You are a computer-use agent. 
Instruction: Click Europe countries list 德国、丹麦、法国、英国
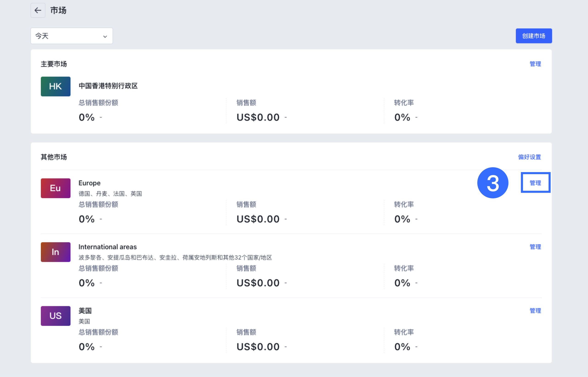point(110,194)
